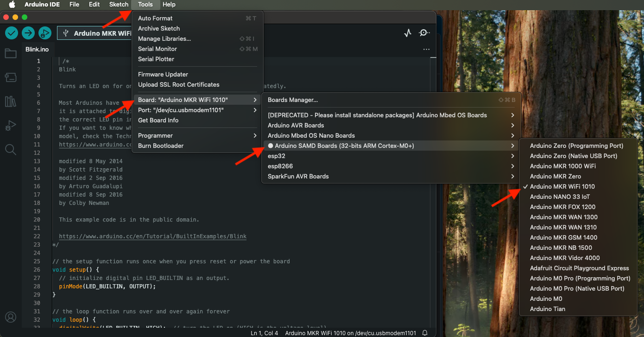Expand Arduino SAMD Boards submenu

pos(391,146)
